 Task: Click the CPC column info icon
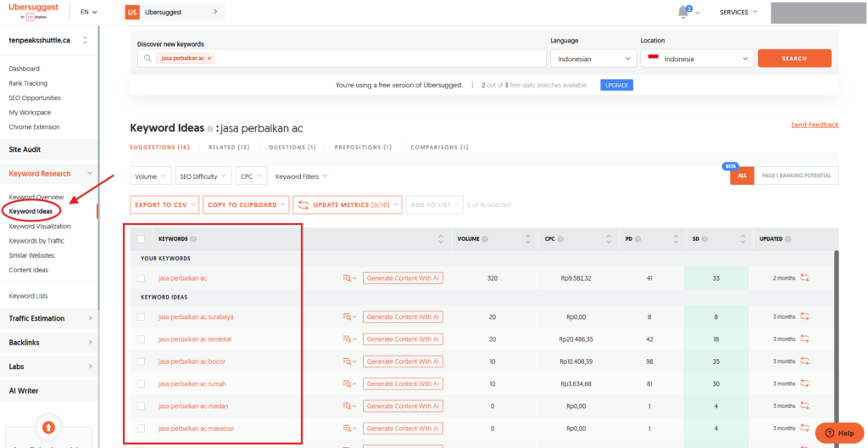pyautogui.click(x=560, y=239)
